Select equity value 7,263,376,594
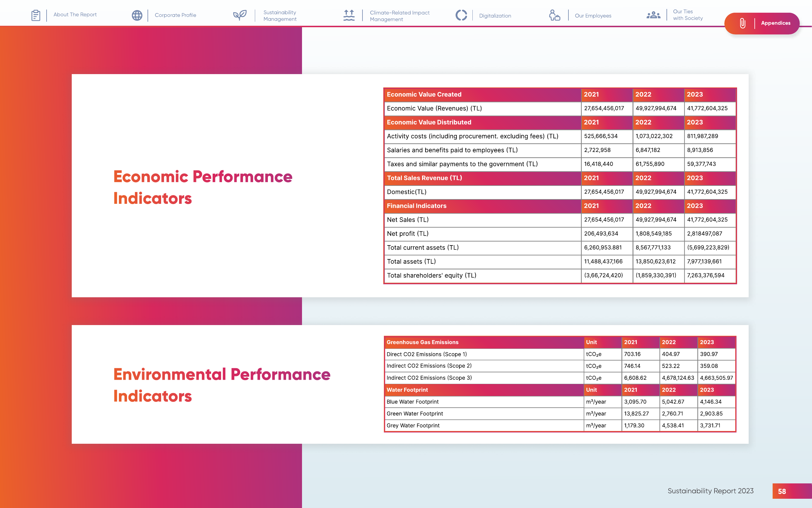This screenshot has width=812, height=508. pos(705,276)
